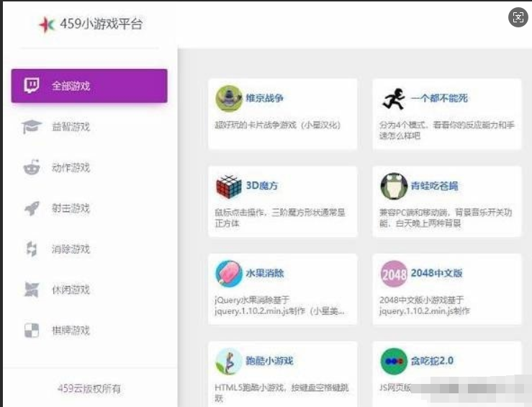Click the green snake game icon

[394, 362]
